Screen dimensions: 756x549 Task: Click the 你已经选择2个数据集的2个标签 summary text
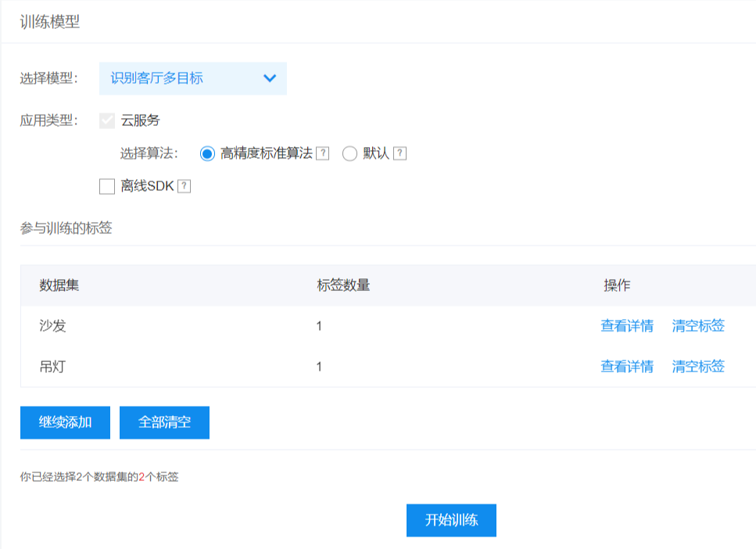click(99, 477)
